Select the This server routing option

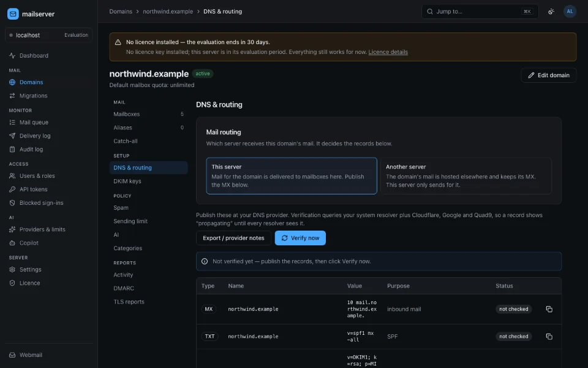click(x=292, y=176)
